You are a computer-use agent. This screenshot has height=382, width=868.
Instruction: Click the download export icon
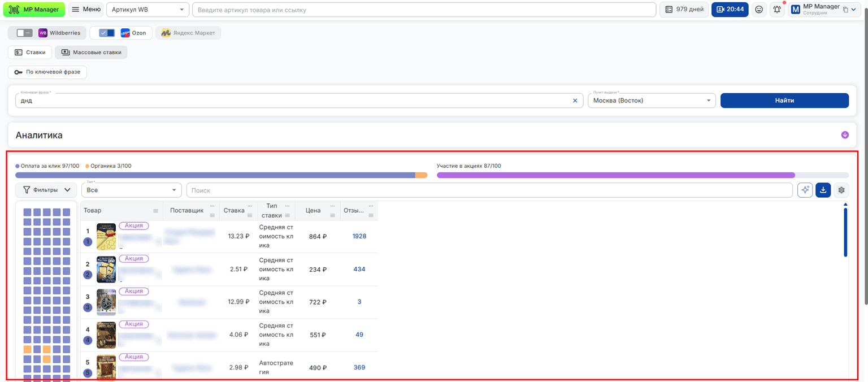(x=823, y=190)
